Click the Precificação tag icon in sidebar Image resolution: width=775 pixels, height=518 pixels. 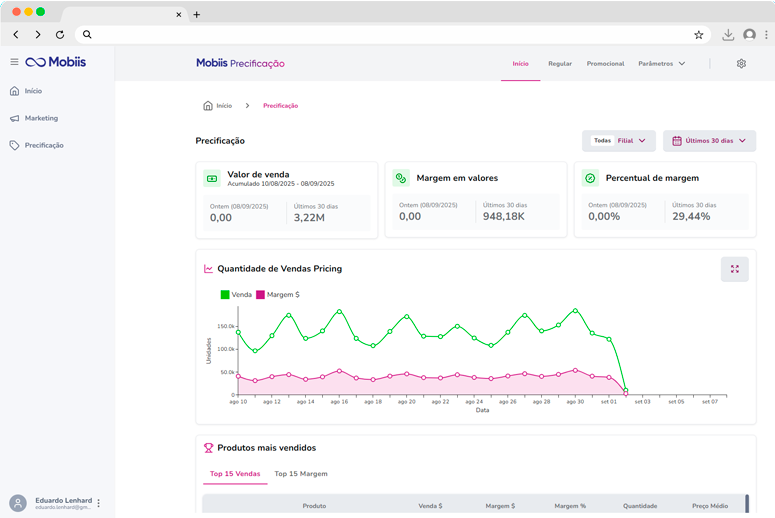coord(14,145)
